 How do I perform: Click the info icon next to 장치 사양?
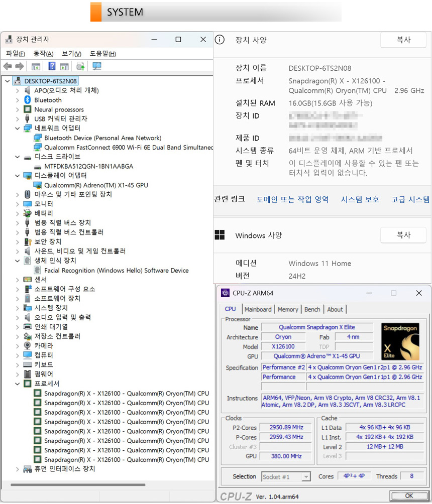220,40
